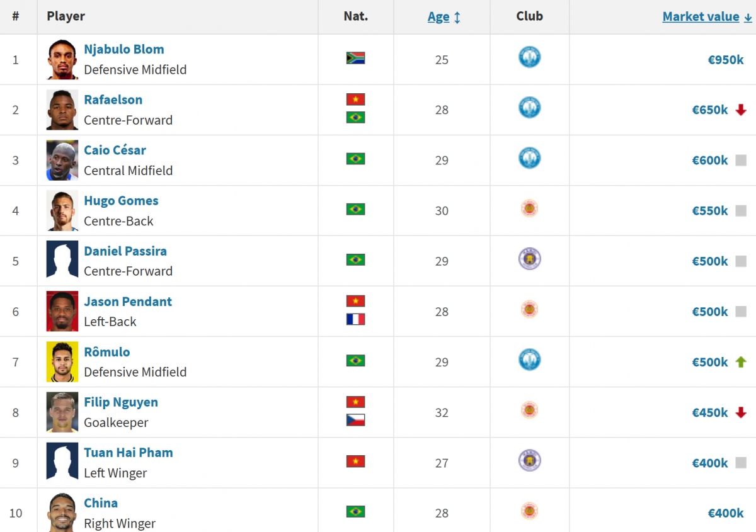The image size is (756, 532).
Task: Open Hugo Gomes' club crest
Action: (x=529, y=208)
